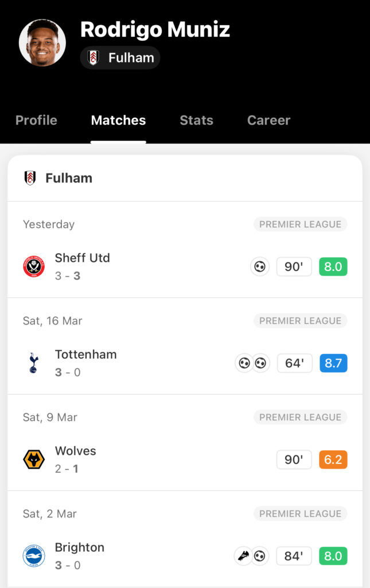370x588 pixels.
Task: Tap the Fulham crest in matches card
Action: (x=30, y=178)
